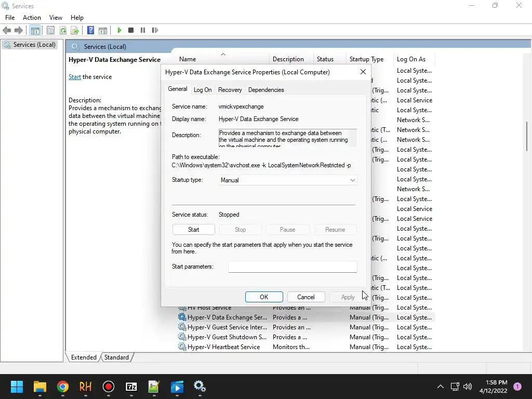532x399 pixels.
Task: Open green notepad app on taskbar
Action: (x=154, y=387)
